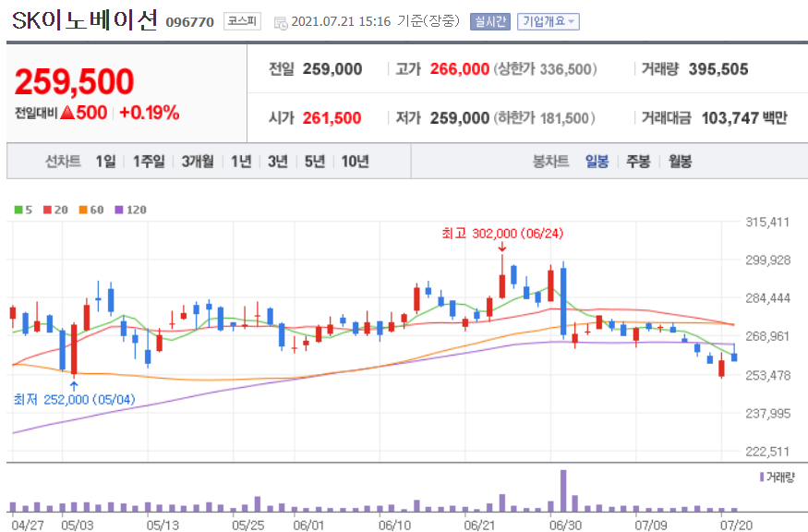
Task: Click the stock code 096770
Action: [189, 22]
